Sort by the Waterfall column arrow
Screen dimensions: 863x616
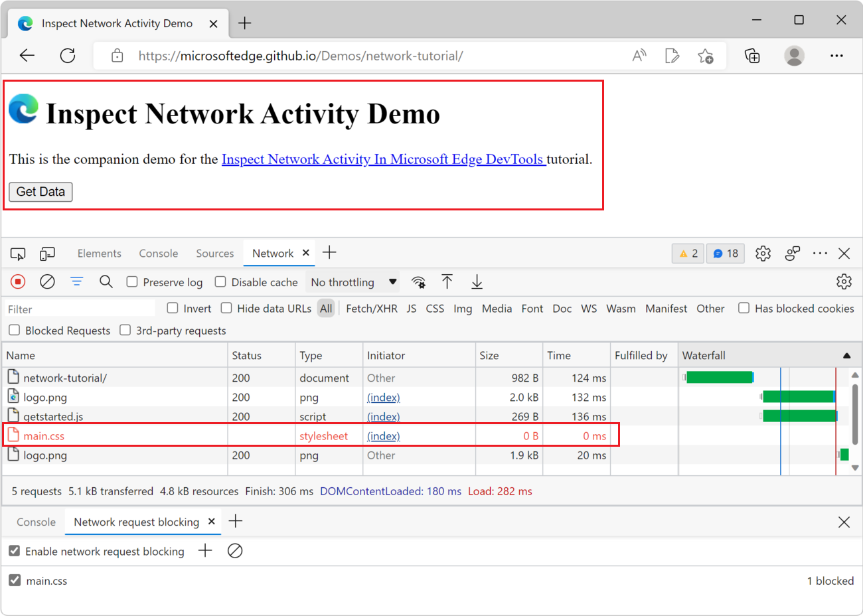point(846,356)
